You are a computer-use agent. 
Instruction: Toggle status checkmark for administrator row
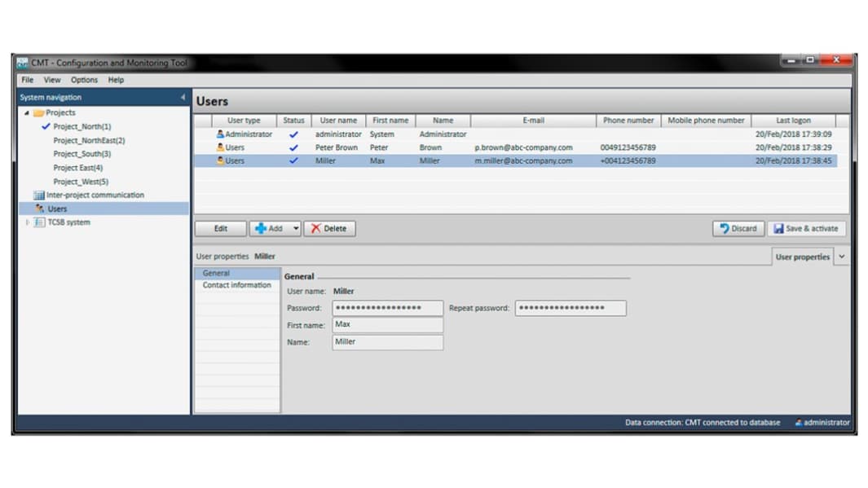pos(293,134)
